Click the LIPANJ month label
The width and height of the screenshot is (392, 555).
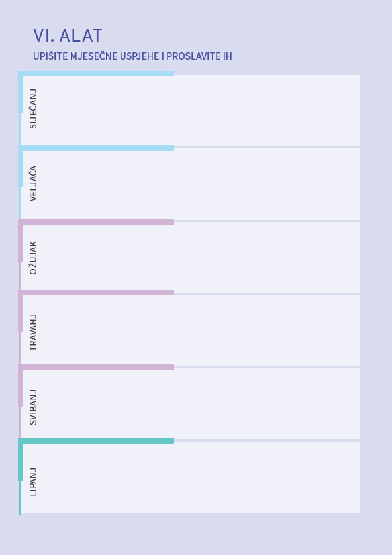tap(33, 481)
